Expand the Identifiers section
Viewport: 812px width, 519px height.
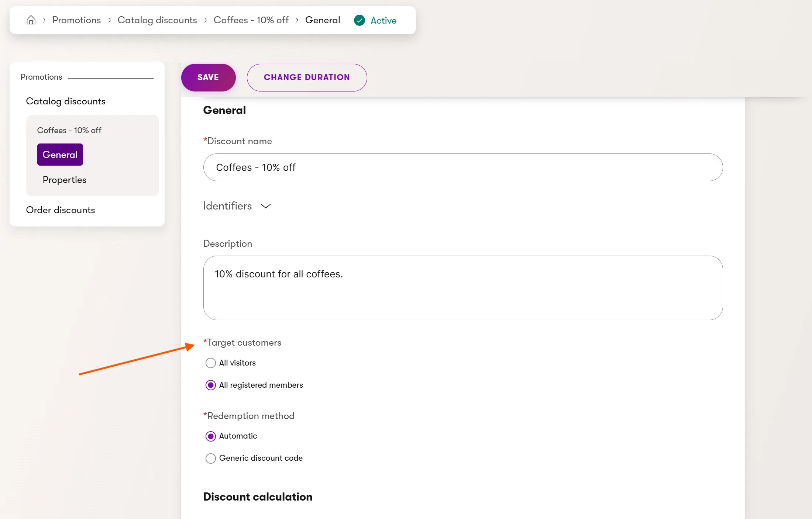point(227,206)
